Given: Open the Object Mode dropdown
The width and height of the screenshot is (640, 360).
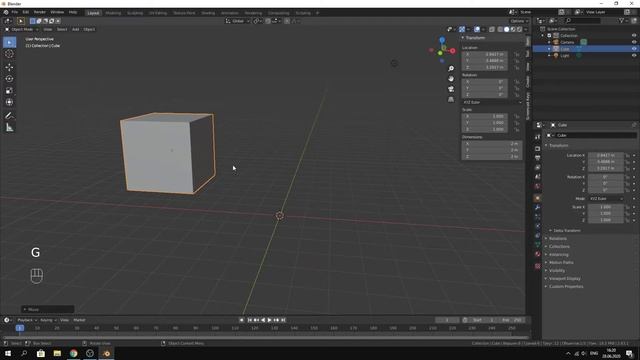Looking at the screenshot, I should (x=22, y=29).
